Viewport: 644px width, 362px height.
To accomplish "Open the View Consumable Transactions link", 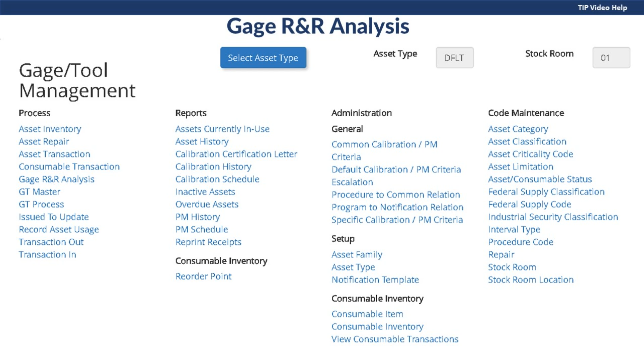I will pos(395,339).
